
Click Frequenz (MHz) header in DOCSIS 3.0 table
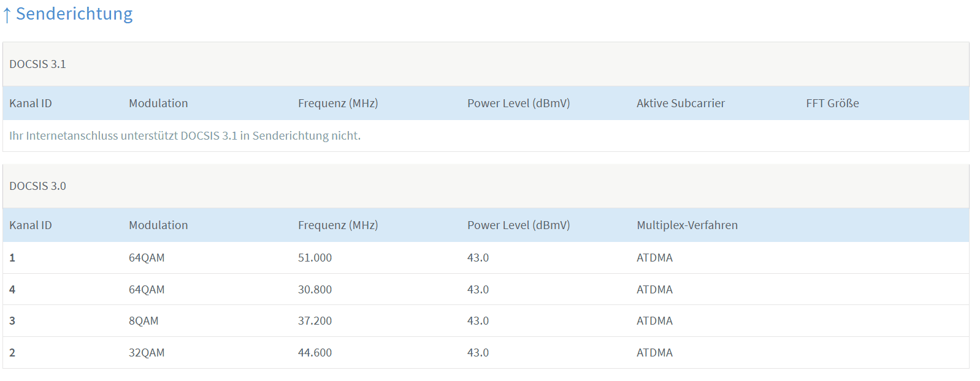pyautogui.click(x=338, y=225)
